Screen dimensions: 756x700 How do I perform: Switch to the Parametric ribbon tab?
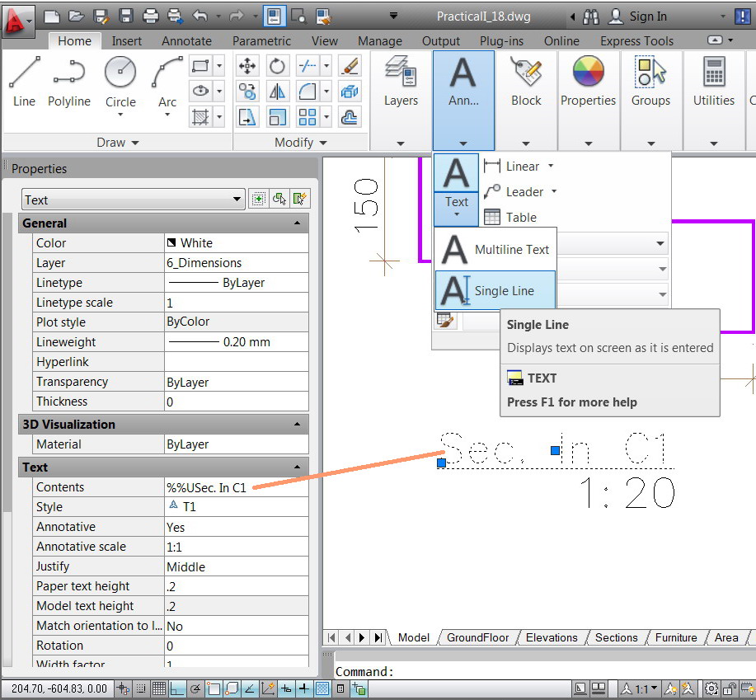click(261, 40)
